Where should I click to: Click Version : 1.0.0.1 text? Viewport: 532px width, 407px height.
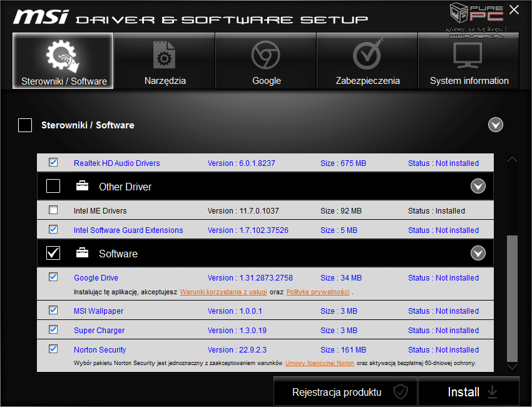pyautogui.click(x=235, y=311)
